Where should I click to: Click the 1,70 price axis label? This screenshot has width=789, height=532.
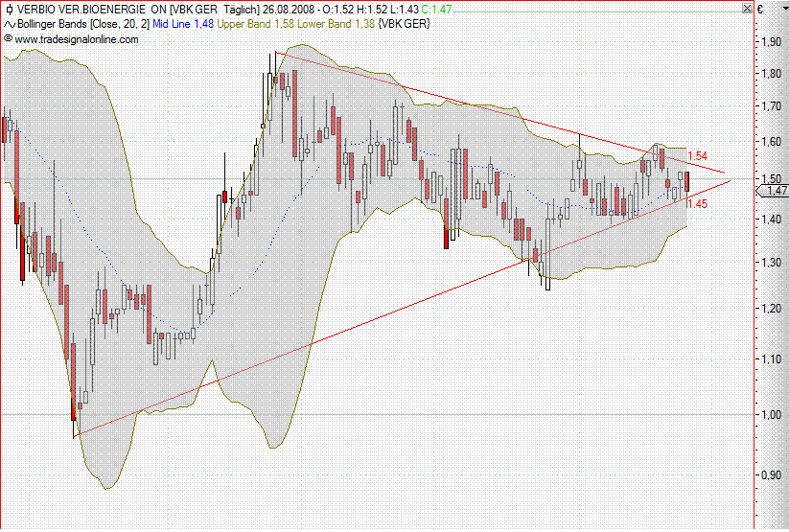tap(771, 106)
